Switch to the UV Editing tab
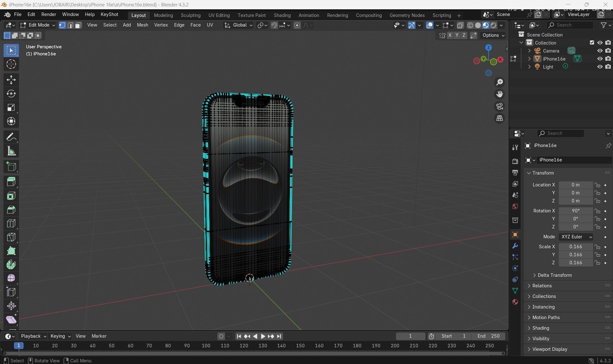Viewport: 613px width, 364px height. [219, 15]
